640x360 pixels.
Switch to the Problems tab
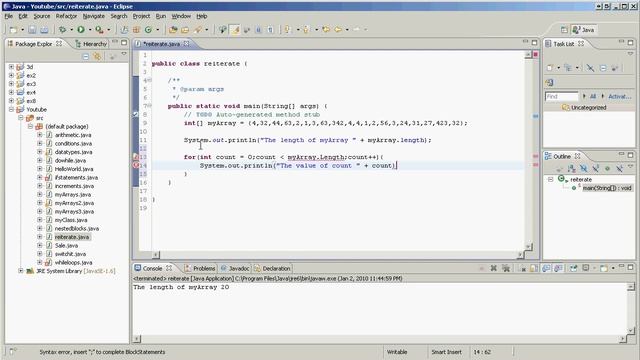200,268
